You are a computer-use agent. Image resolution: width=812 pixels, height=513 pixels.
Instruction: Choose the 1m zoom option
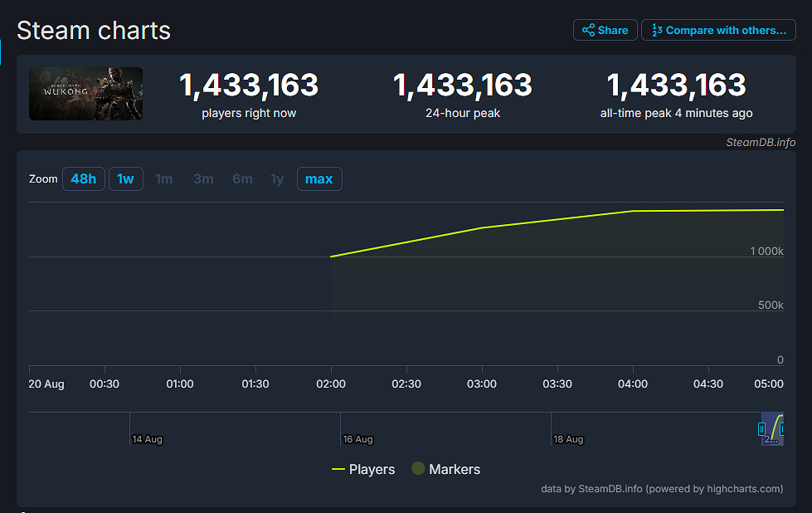pyautogui.click(x=164, y=178)
